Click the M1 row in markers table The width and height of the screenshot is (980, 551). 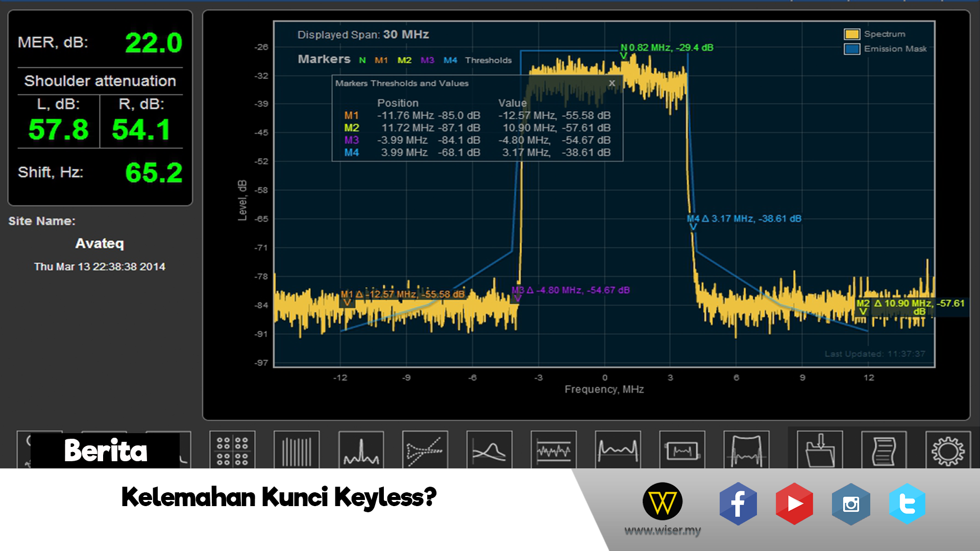pos(477,116)
